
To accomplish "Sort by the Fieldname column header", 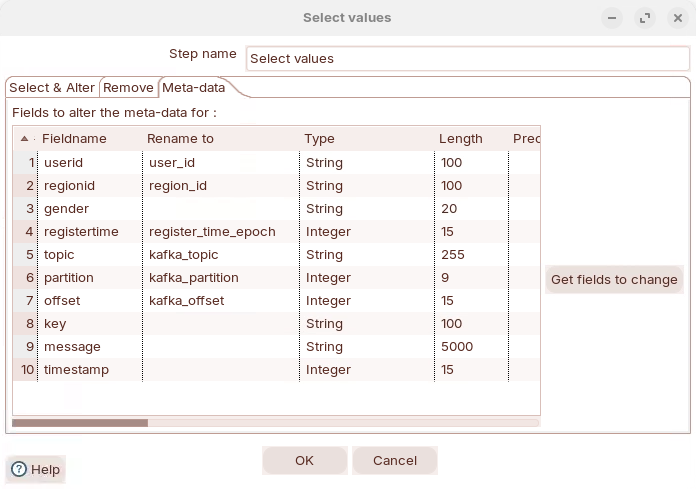I will click(x=74, y=139).
